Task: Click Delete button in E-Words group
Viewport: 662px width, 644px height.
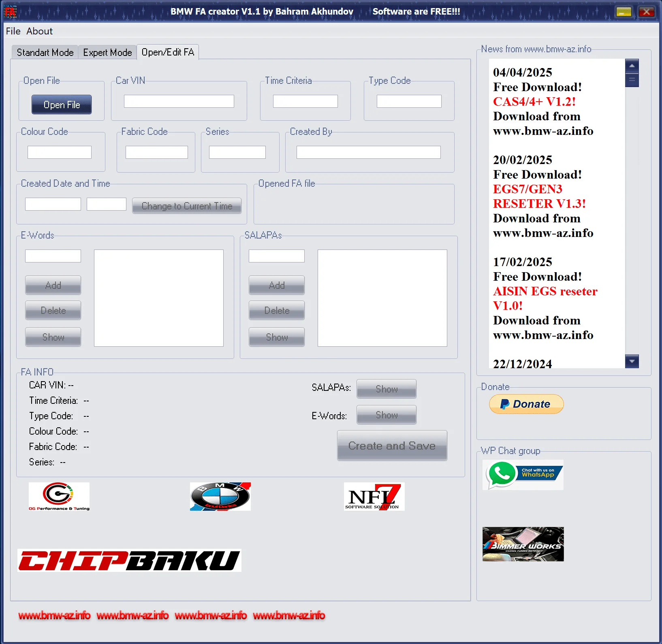Action: pyautogui.click(x=53, y=310)
